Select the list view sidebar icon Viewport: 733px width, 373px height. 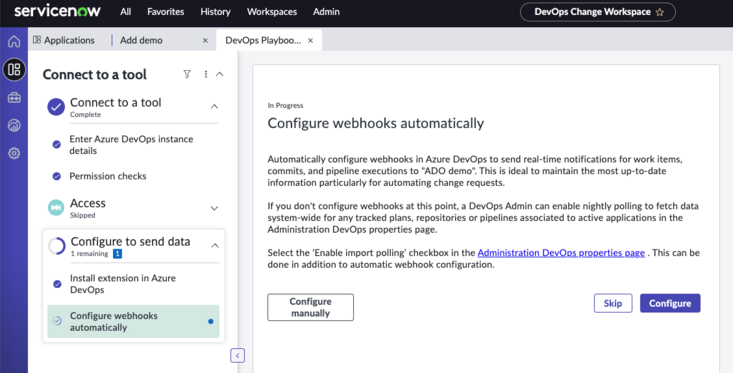click(14, 70)
